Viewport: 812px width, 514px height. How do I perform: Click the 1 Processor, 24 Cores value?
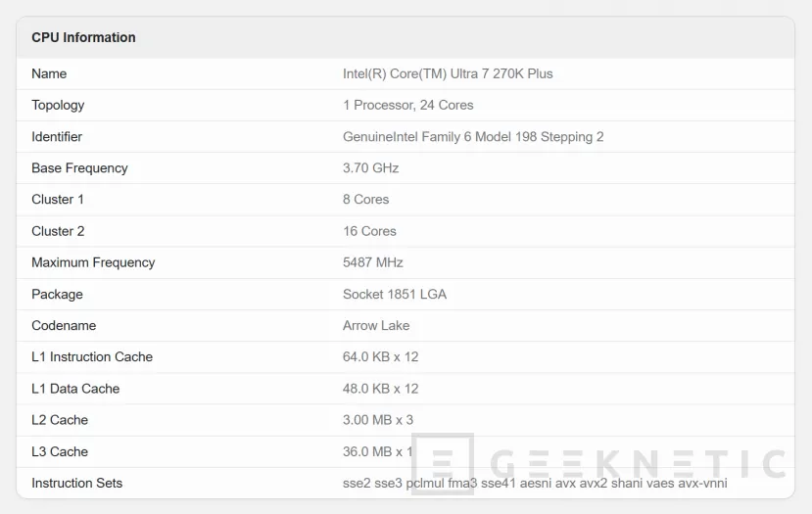[x=408, y=105]
